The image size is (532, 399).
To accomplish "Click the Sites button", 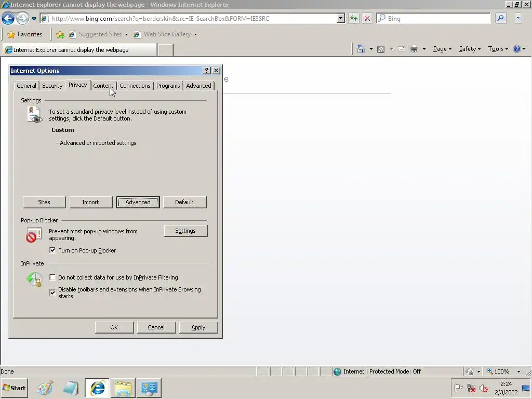I will tap(44, 202).
